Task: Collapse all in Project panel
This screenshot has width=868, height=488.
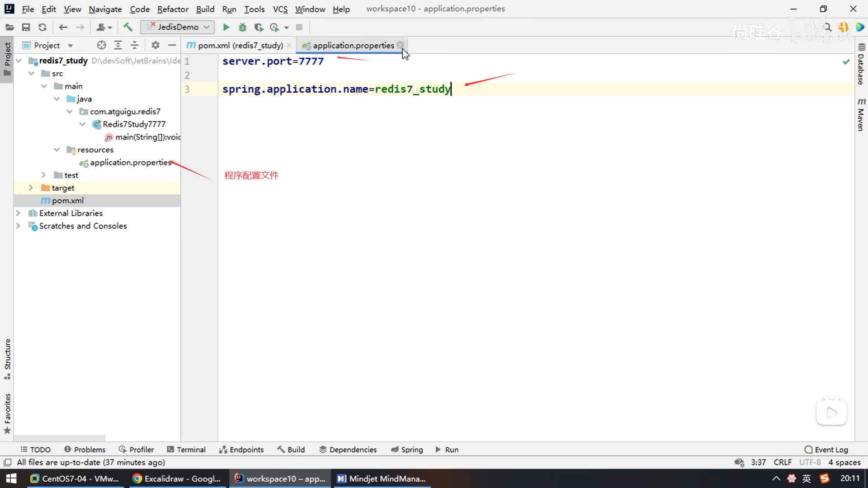Action: 135,45
